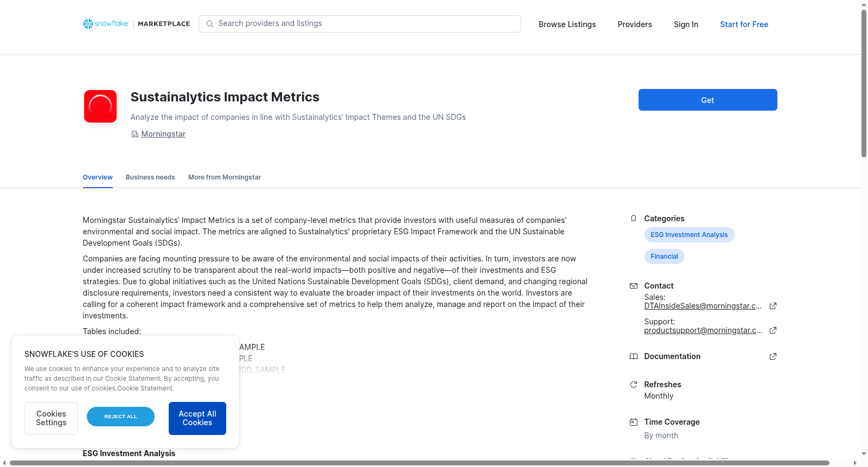Open Browse Listings in the header
Image resolution: width=868 pixels, height=467 pixels.
point(567,24)
